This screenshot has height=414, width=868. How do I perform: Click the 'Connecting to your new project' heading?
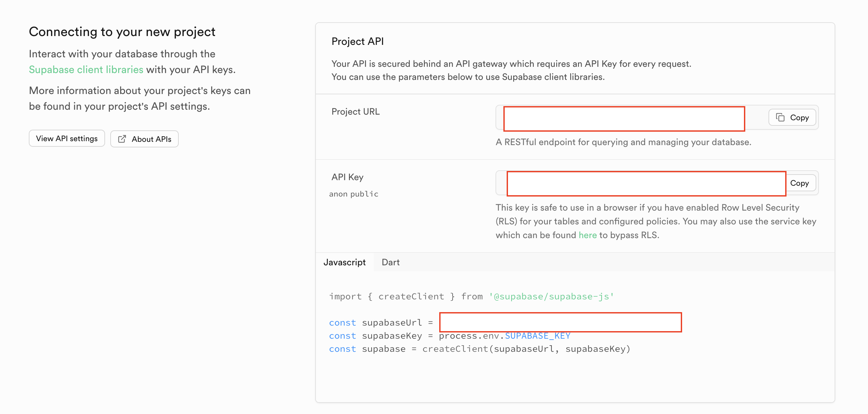click(x=122, y=32)
